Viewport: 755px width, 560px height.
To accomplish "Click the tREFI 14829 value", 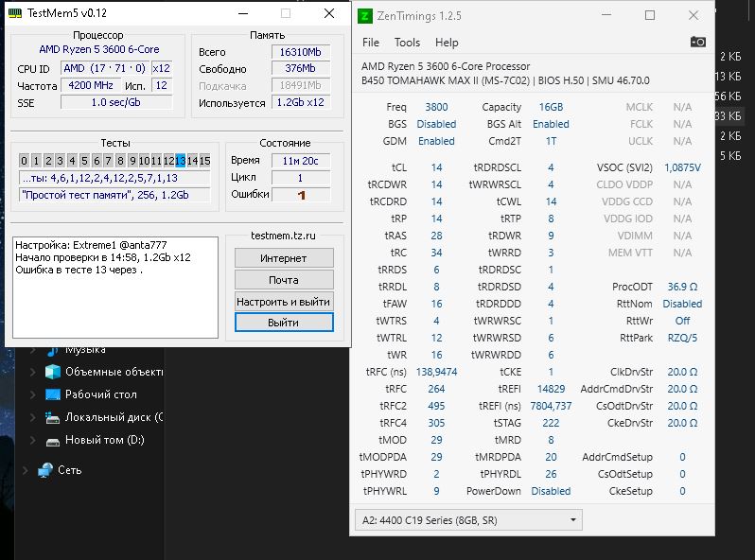I will pyautogui.click(x=551, y=389).
